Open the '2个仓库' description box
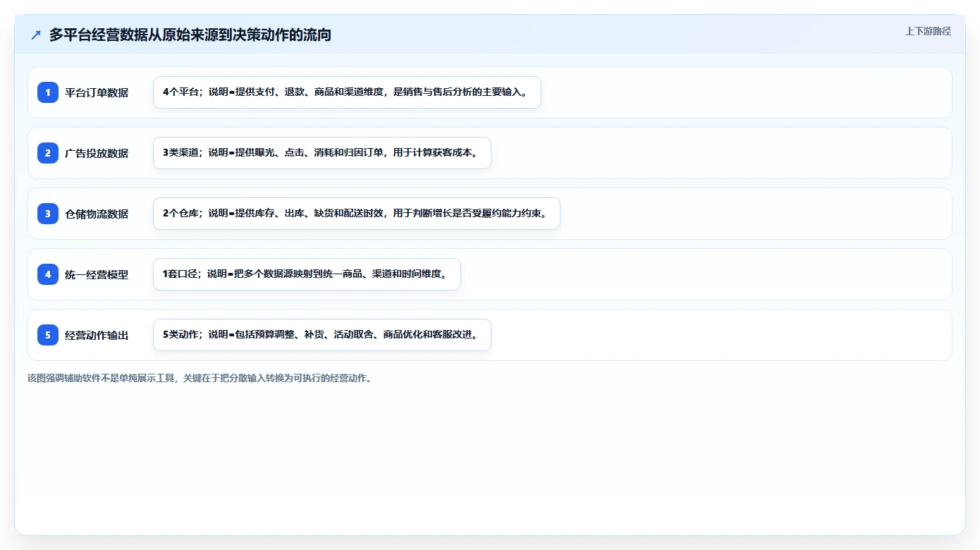 357,214
